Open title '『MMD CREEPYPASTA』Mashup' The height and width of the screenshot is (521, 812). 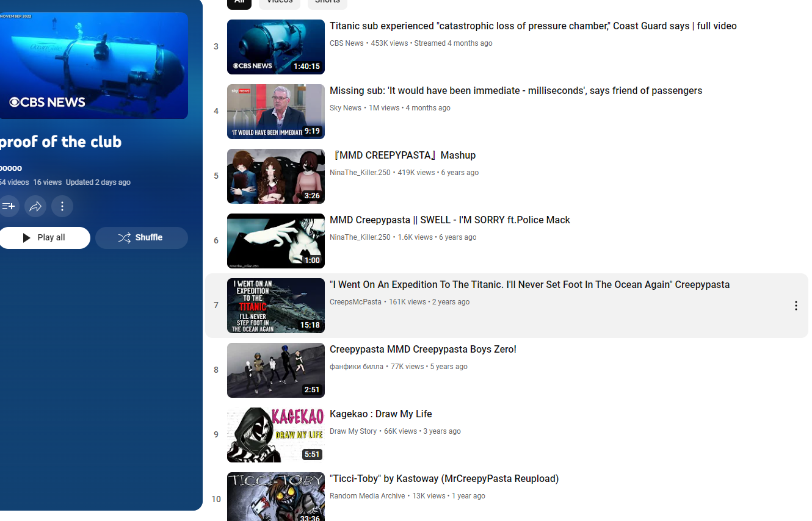[403, 156]
